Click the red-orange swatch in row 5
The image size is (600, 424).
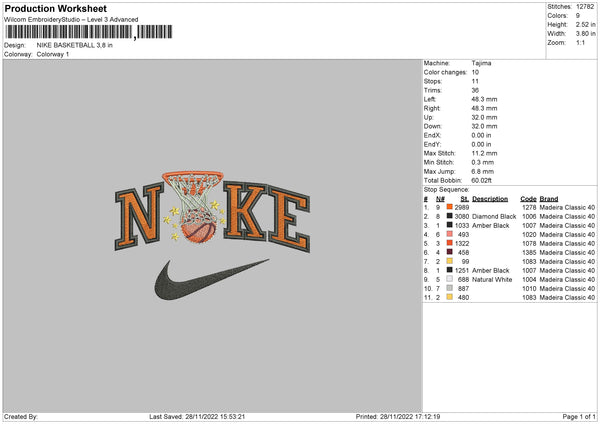tap(450, 243)
